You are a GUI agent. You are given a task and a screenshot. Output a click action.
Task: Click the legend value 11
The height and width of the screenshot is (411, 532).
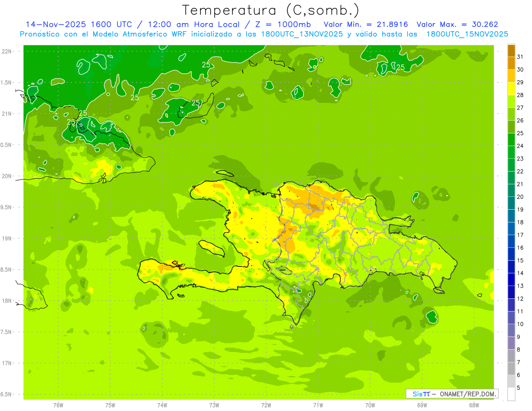(520, 312)
